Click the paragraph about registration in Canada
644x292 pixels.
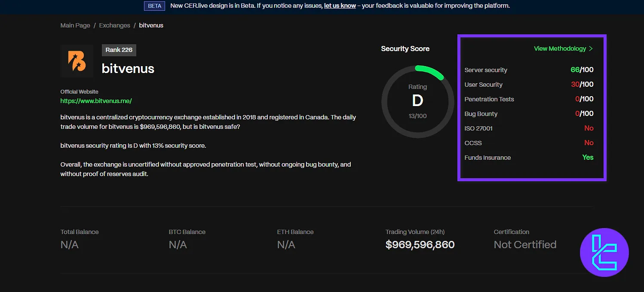(208, 122)
